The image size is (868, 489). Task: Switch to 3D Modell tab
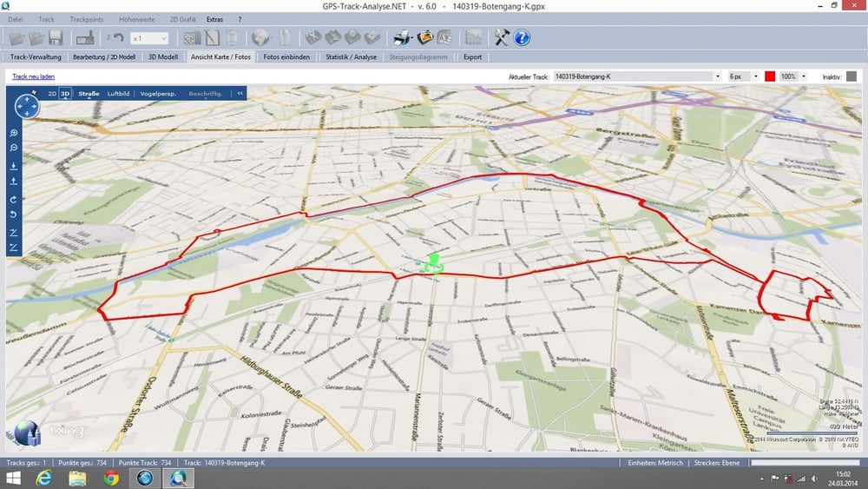click(163, 56)
